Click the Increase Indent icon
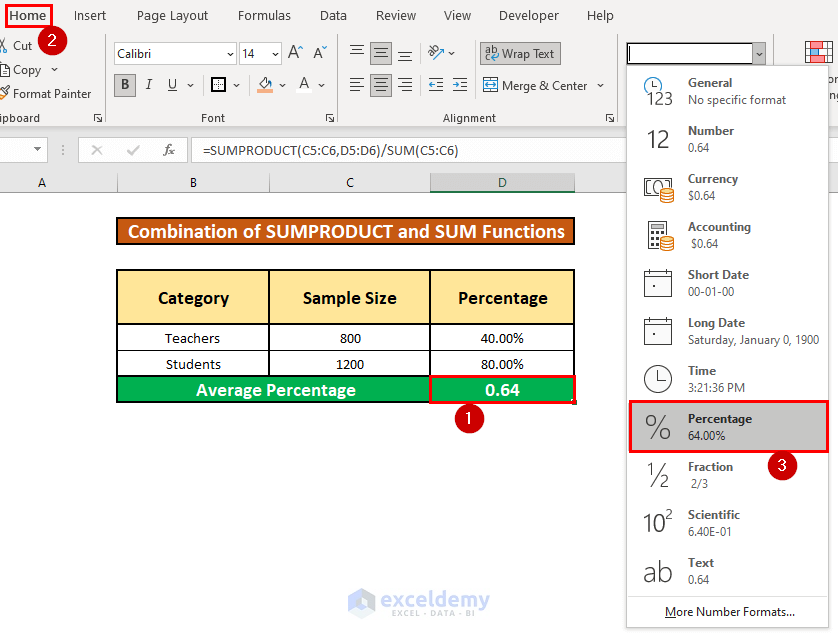This screenshot has width=838, height=635. pyautogui.click(x=460, y=84)
